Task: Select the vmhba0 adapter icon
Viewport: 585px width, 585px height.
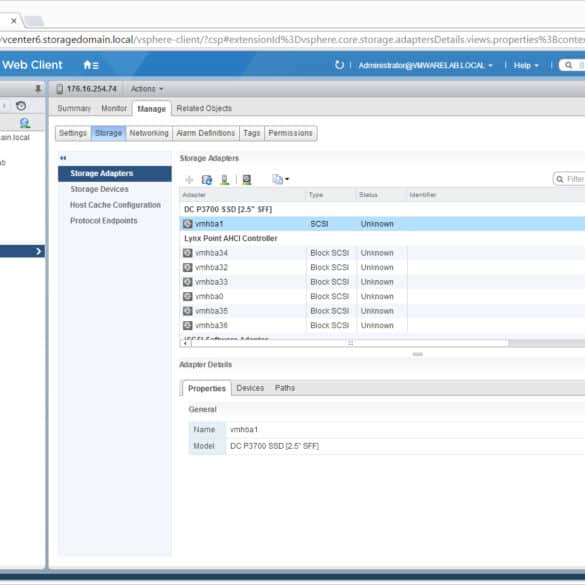Action: click(187, 297)
